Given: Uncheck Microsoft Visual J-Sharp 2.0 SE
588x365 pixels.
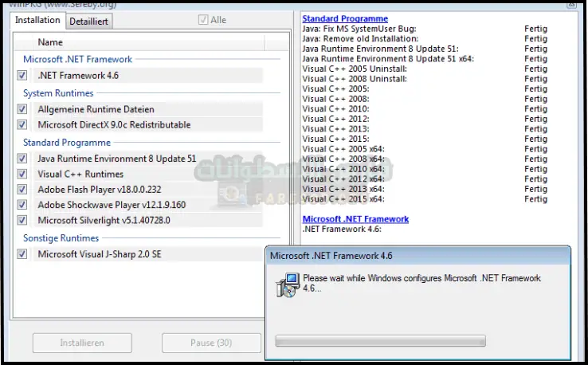Looking at the screenshot, I should (x=22, y=254).
